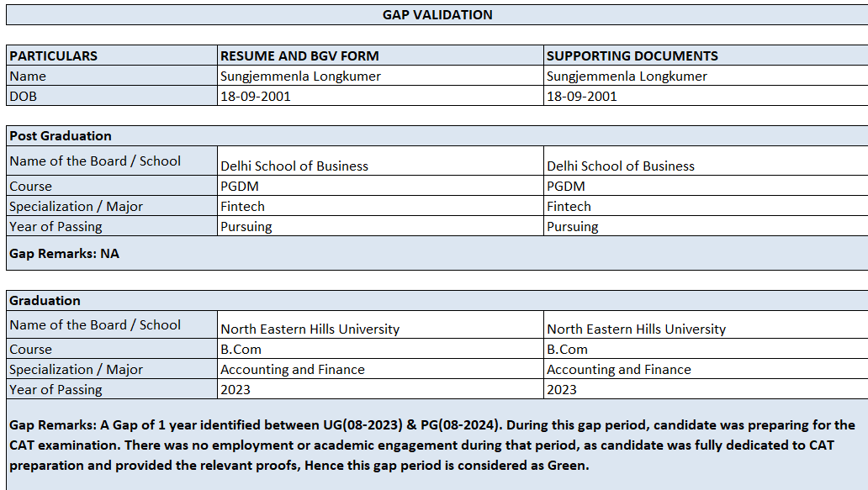Click the Post Graduation section header

pos(61,136)
